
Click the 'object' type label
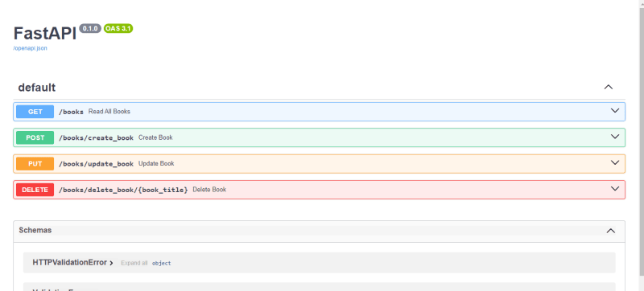click(162, 264)
